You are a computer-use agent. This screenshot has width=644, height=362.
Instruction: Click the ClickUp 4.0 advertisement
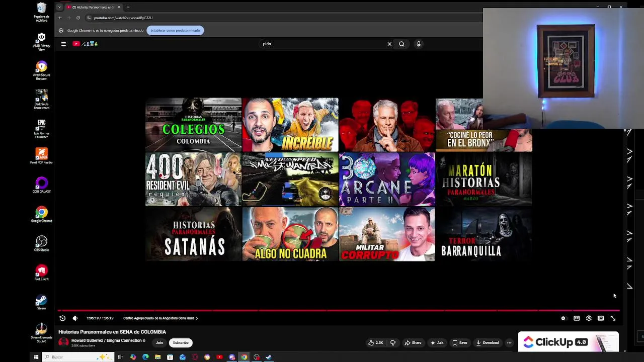click(569, 342)
